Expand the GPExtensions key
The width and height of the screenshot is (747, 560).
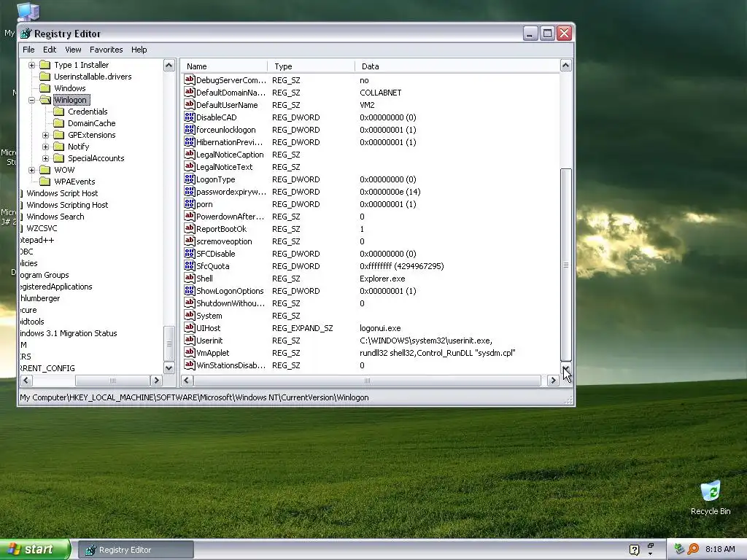[x=45, y=135]
